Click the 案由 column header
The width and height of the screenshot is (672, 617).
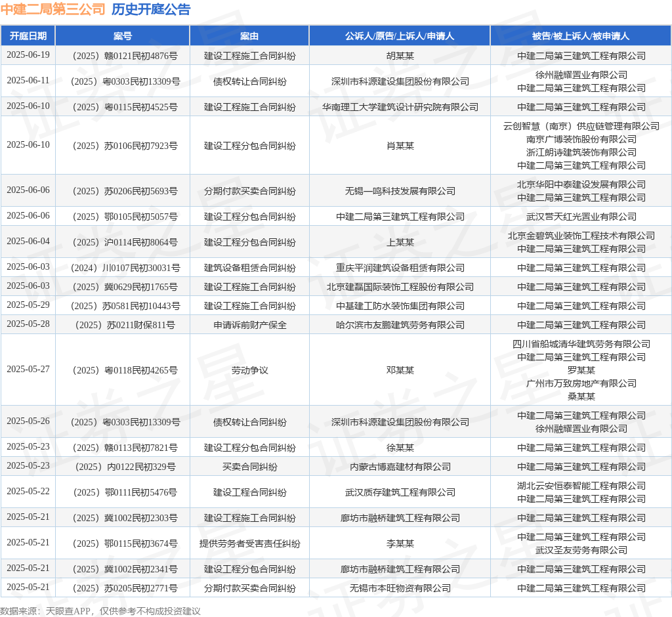click(249, 36)
